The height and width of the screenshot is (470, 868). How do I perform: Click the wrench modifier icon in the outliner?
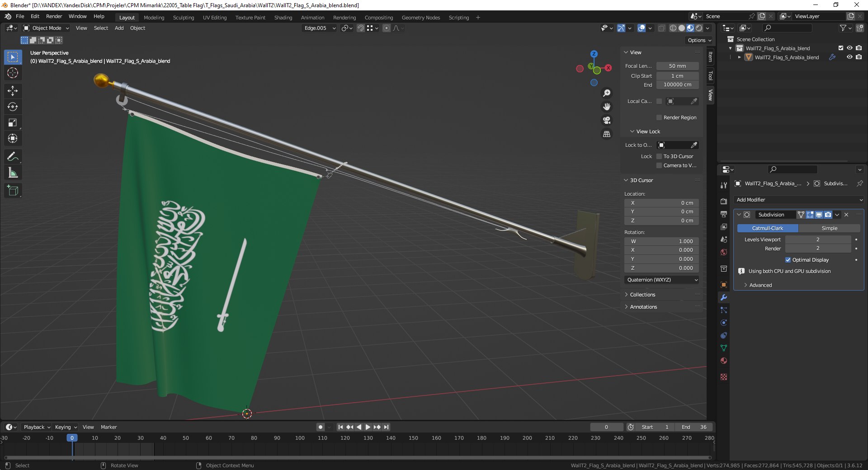pos(832,57)
